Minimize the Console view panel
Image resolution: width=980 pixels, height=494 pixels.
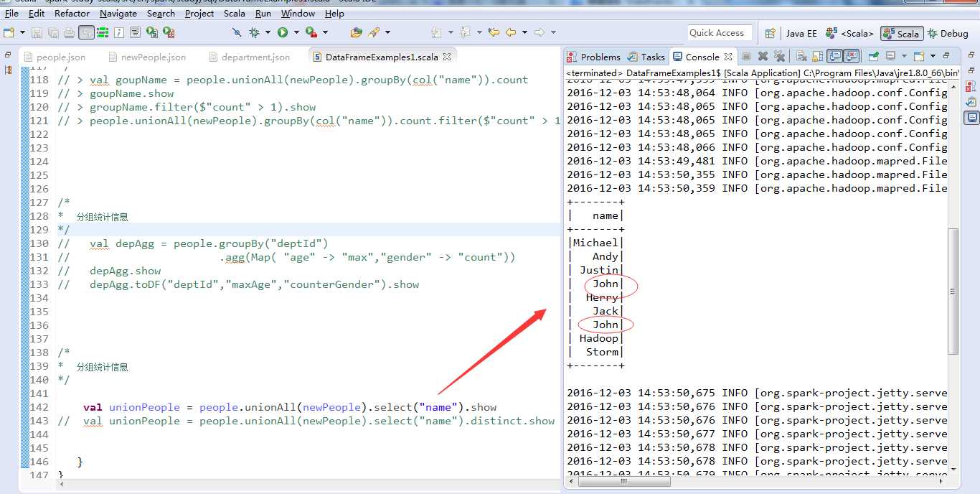click(x=946, y=55)
